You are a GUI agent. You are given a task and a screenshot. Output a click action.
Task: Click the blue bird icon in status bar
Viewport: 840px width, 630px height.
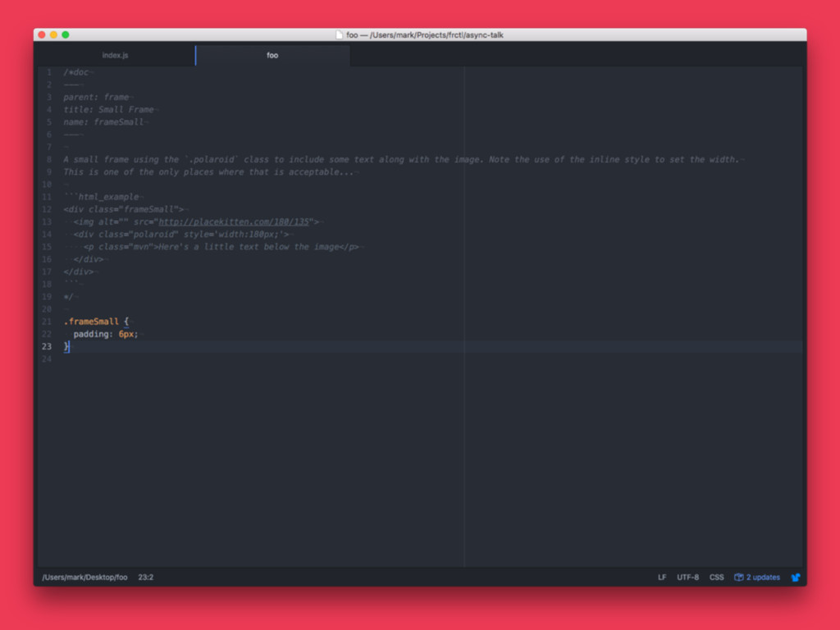pos(796,577)
